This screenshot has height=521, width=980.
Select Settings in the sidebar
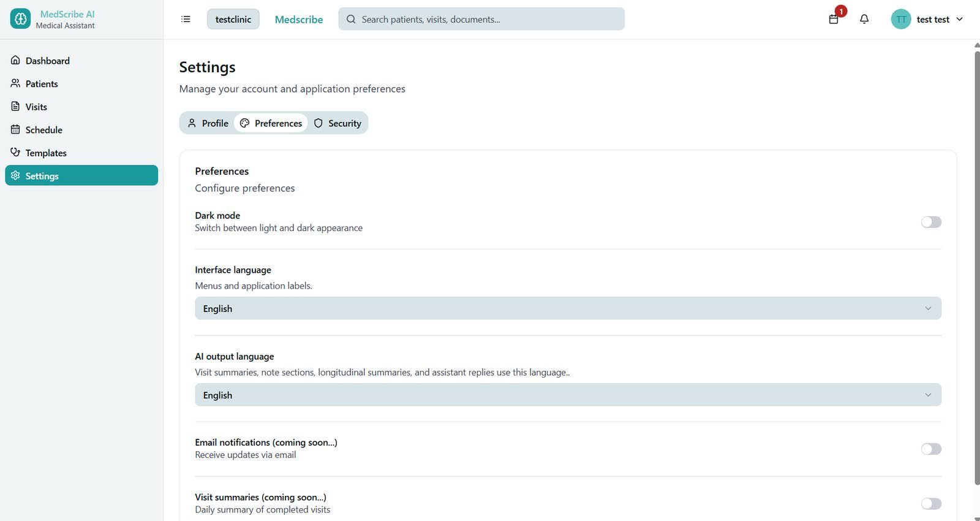[x=81, y=175]
